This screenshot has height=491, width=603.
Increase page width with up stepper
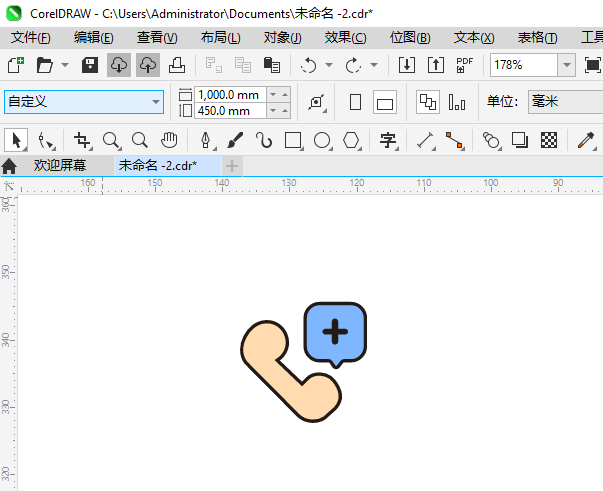click(285, 95)
